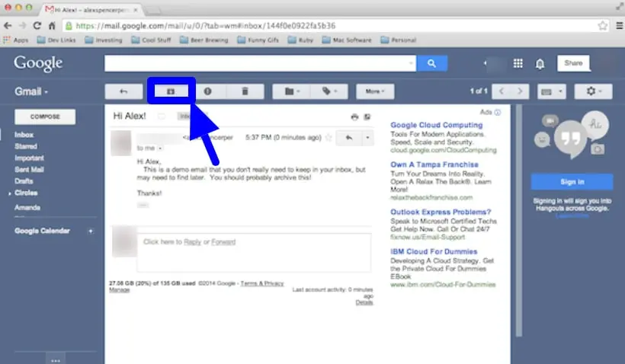Go to browser home page

(x=52, y=25)
